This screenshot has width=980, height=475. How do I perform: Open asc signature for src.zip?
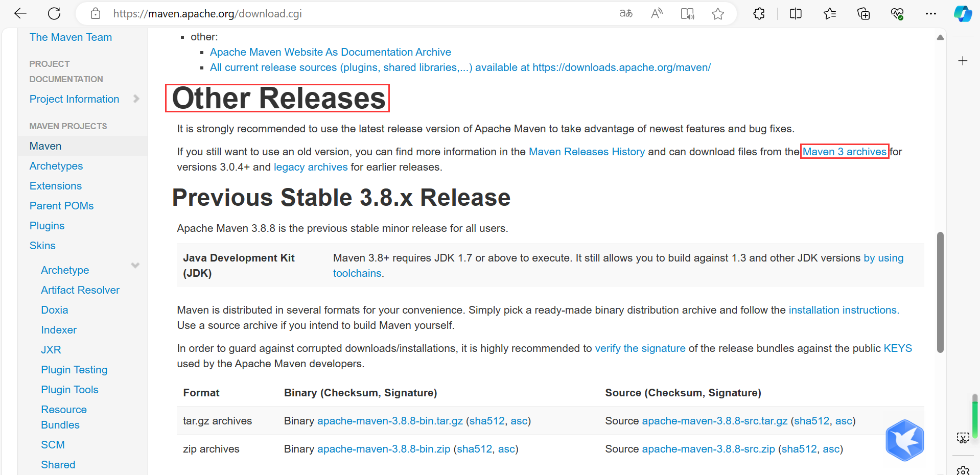pos(831,449)
